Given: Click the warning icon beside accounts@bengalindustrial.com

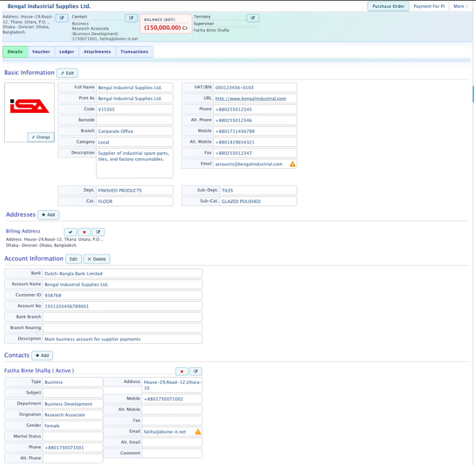Looking at the screenshot, I should click(x=293, y=164).
